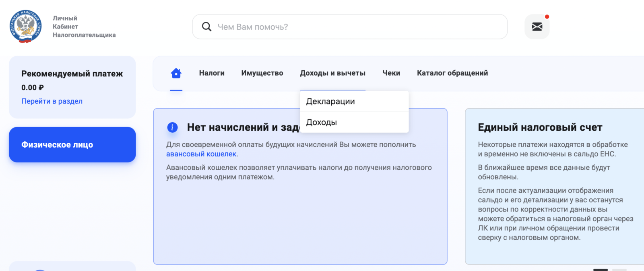The height and width of the screenshot is (271, 644).
Task: Click the Физическое лицо button
Action: [x=72, y=145]
